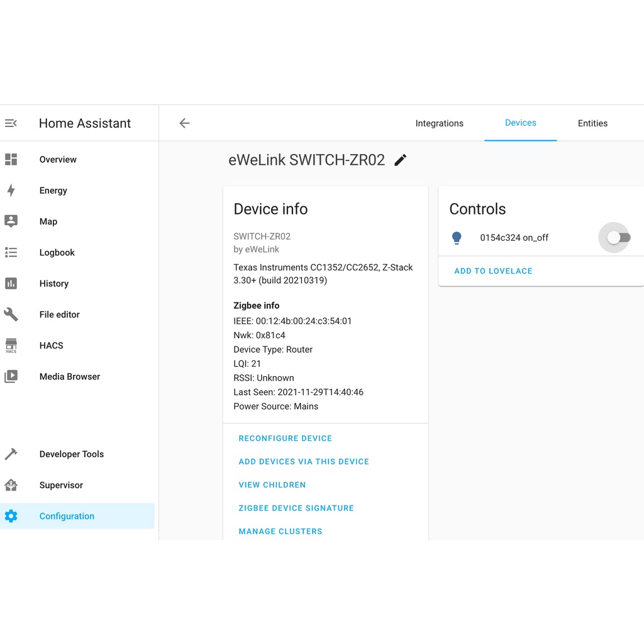This screenshot has width=644, height=644.
Task: Open Developer Tools in sidebar
Action: tap(71, 454)
